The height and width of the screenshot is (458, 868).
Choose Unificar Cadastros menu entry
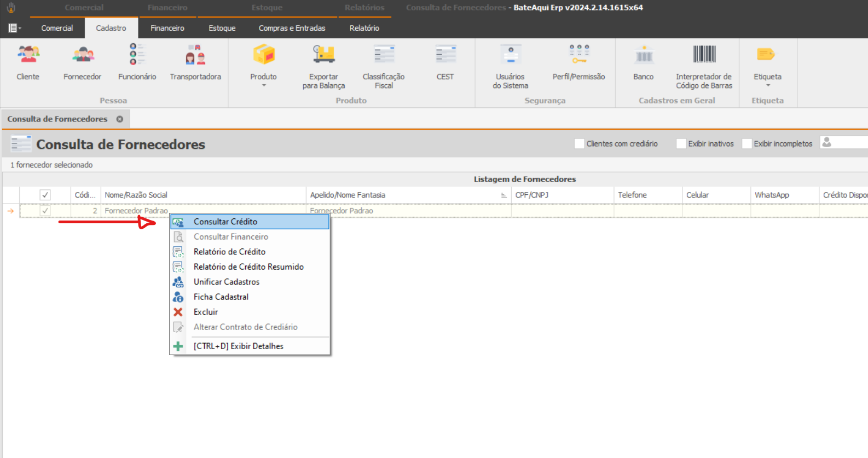pos(250,282)
